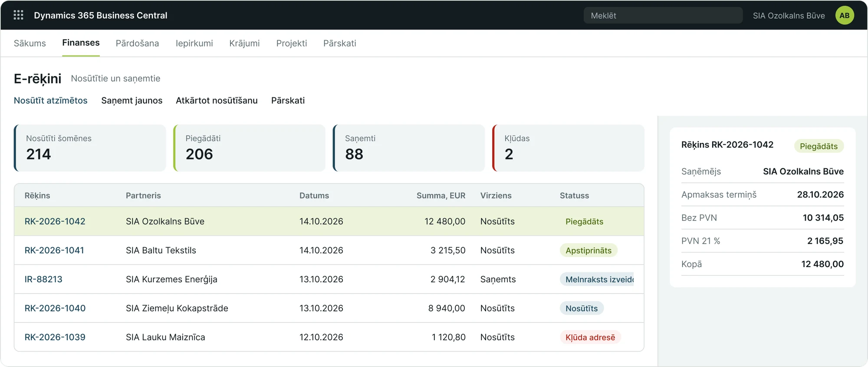
Task: Open invoice link RK-2026-1039
Action: (x=55, y=337)
